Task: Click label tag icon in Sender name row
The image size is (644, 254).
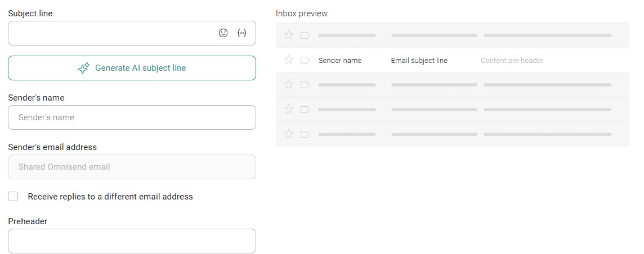Action: click(305, 60)
